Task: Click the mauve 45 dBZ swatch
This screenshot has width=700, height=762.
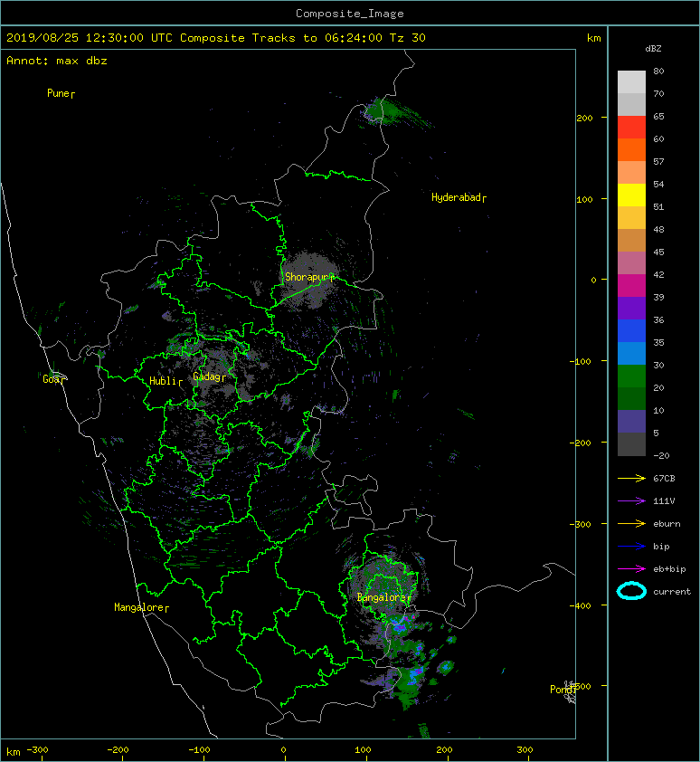Action: 631,262
